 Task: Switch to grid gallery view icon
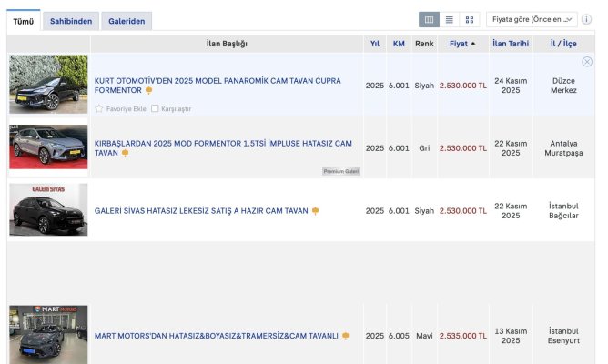470,19
